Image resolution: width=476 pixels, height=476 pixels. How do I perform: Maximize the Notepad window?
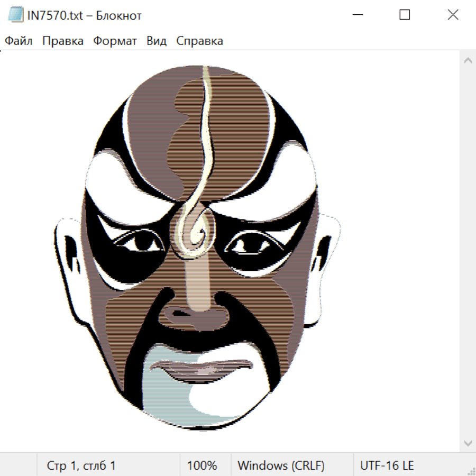coord(405,15)
